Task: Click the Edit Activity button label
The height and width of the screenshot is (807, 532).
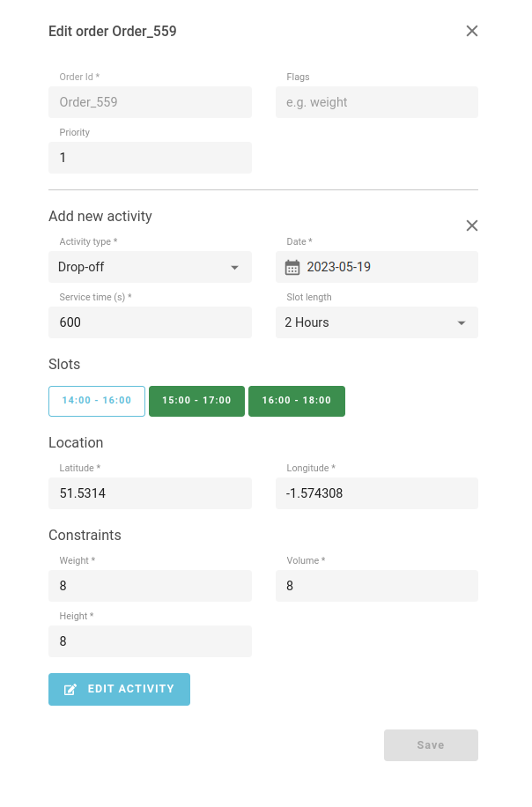Action: click(131, 689)
